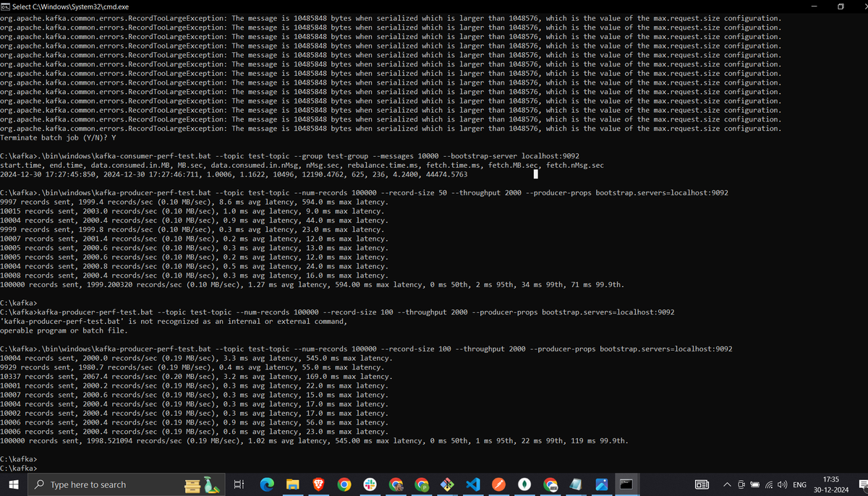Open Postman from the taskbar
The image size is (868, 496).
(499, 484)
